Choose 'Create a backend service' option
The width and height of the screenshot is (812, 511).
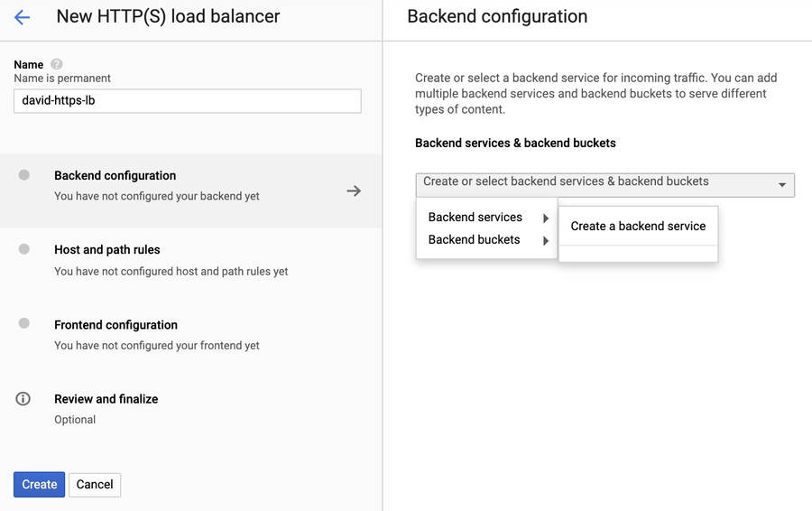click(x=638, y=227)
